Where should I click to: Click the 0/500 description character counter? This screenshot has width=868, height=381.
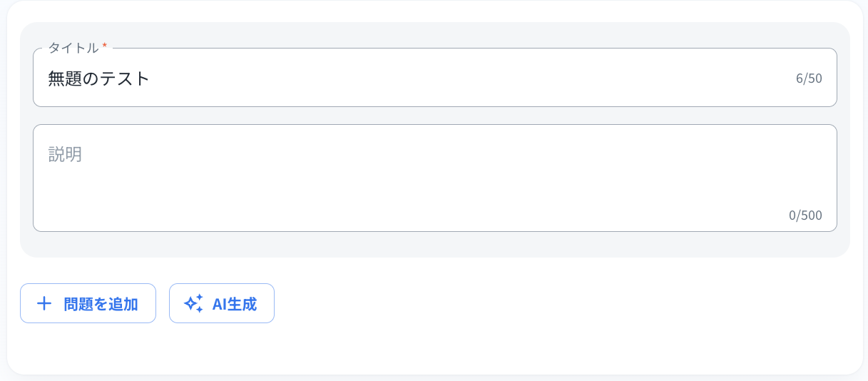click(805, 215)
